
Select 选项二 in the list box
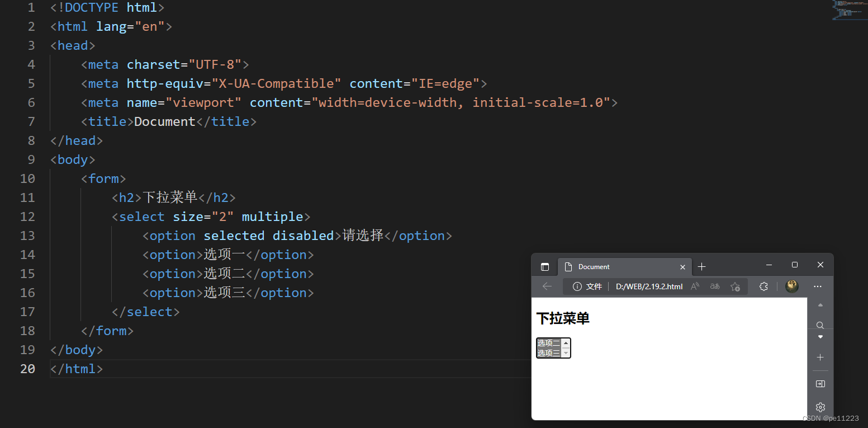tap(549, 343)
